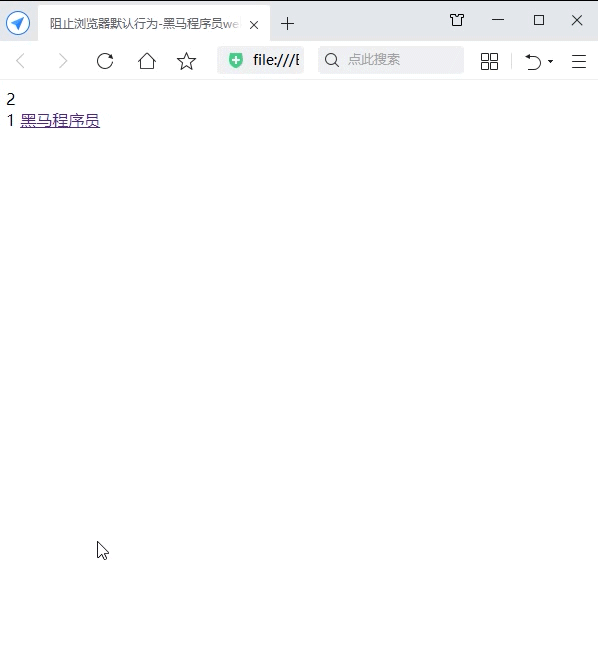Reload the current page
Screen dimensions: 598x670
click(105, 61)
